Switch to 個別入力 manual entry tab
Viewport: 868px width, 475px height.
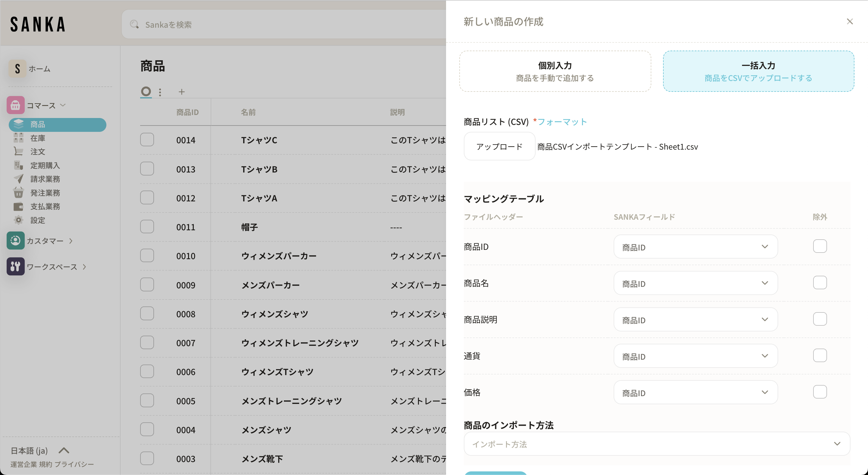pos(555,71)
